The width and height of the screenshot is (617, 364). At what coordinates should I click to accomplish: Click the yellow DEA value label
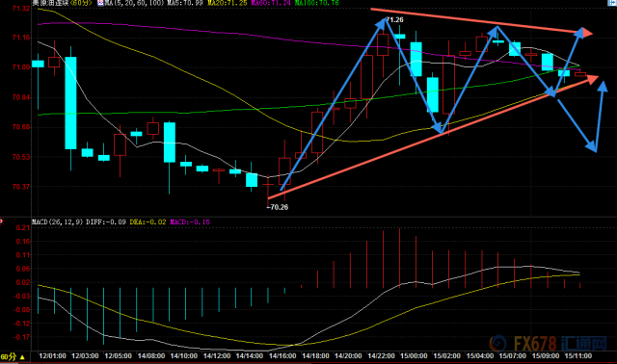148,222
